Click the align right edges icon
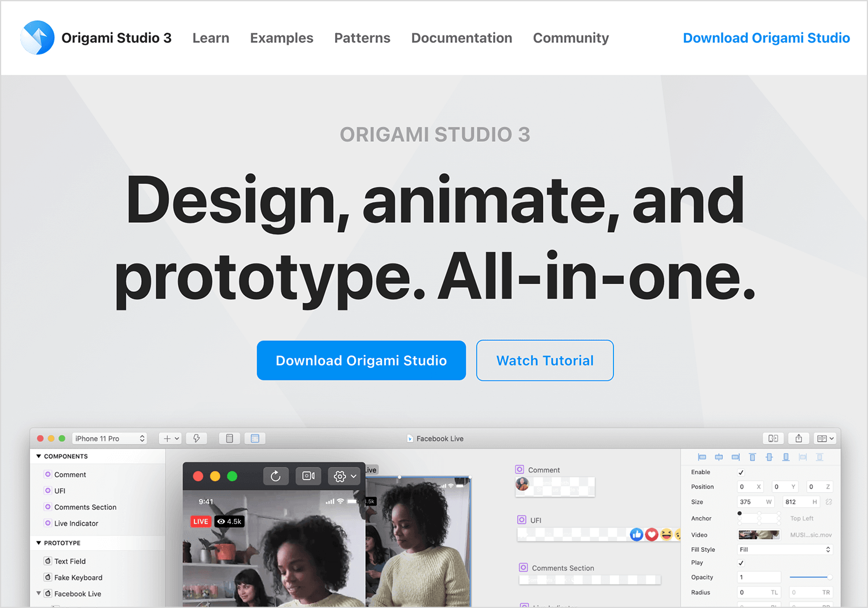The height and width of the screenshot is (608, 868). (735, 457)
